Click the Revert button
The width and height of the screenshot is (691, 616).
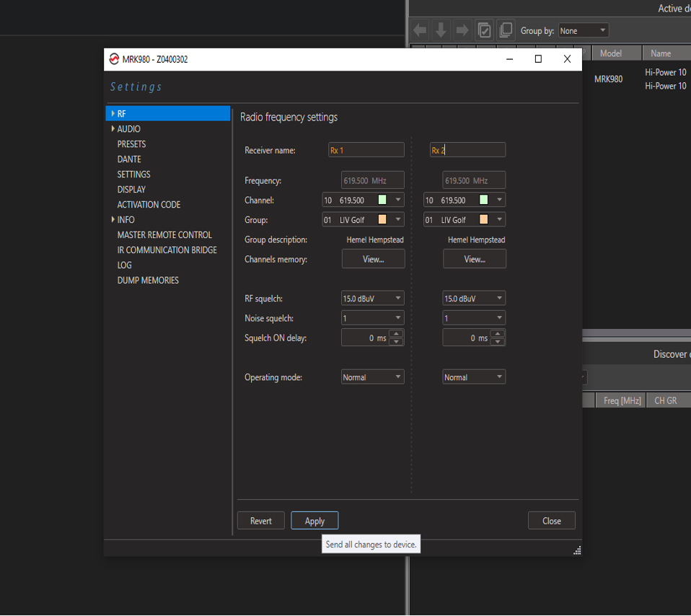click(260, 520)
